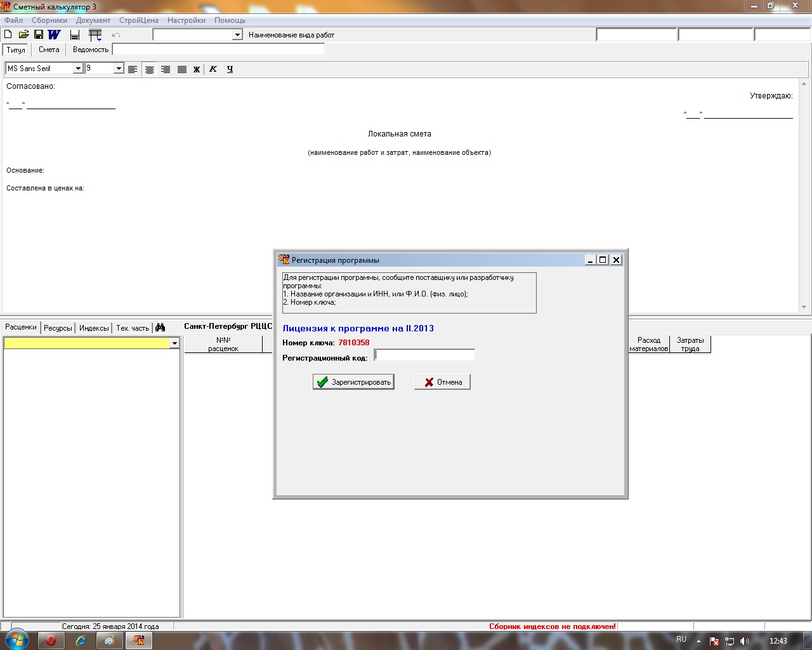Click the Составлена в ценах на: line
Viewport: 812px width, 650px height.
point(46,188)
